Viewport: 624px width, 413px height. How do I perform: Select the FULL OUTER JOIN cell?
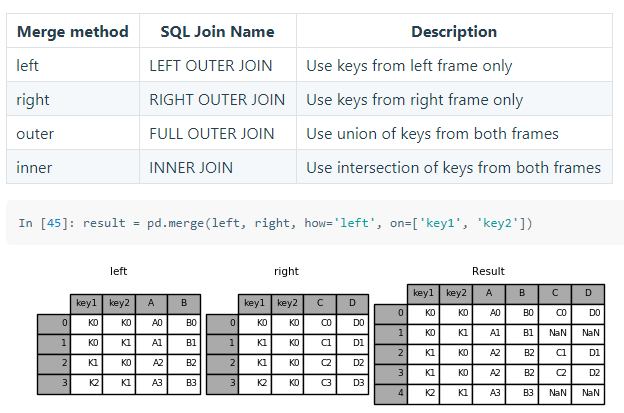(x=211, y=134)
